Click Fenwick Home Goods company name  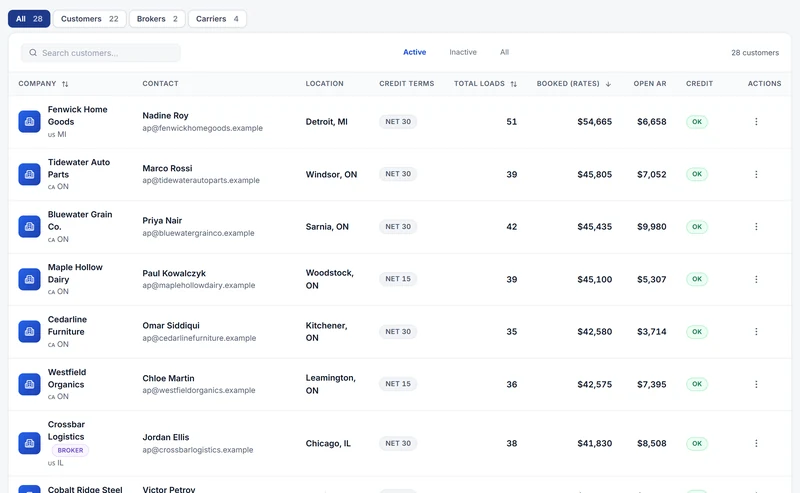tap(78, 115)
